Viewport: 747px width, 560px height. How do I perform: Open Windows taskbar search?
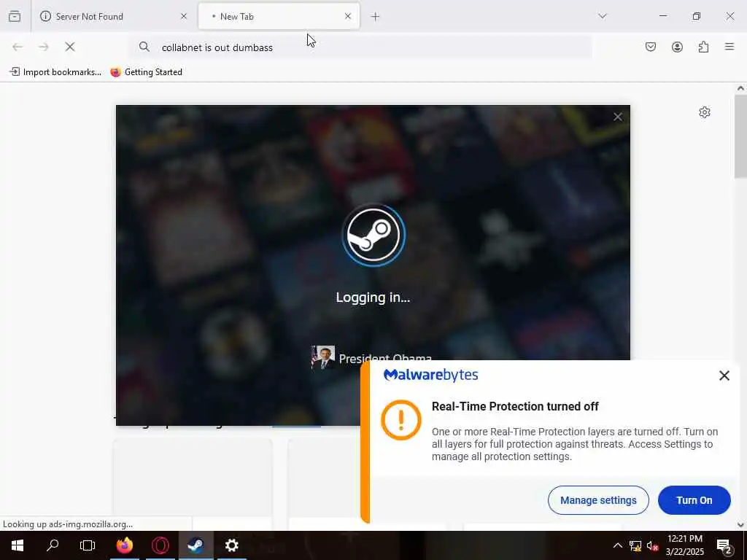[53, 545]
